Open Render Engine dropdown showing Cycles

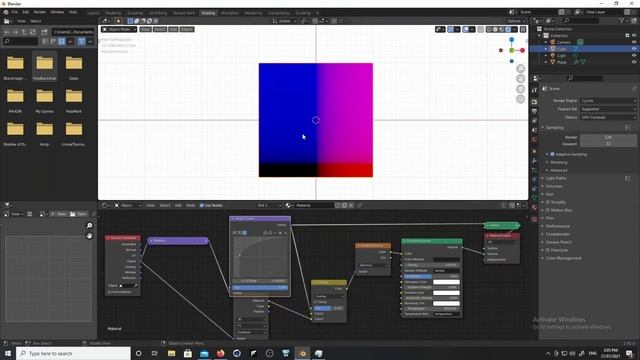click(x=608, y=100)
